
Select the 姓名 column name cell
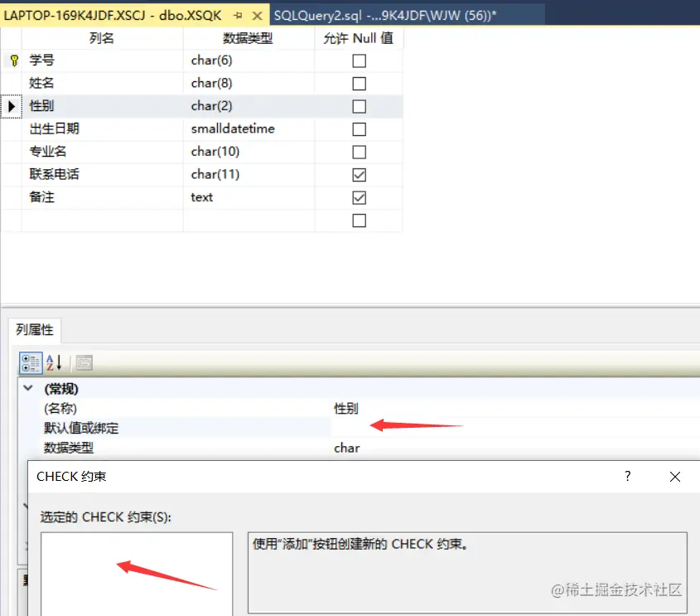pos(102,83)
